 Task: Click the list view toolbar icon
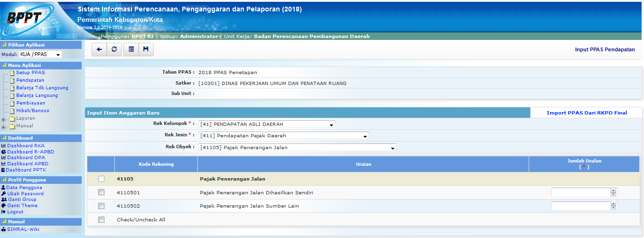131,49
